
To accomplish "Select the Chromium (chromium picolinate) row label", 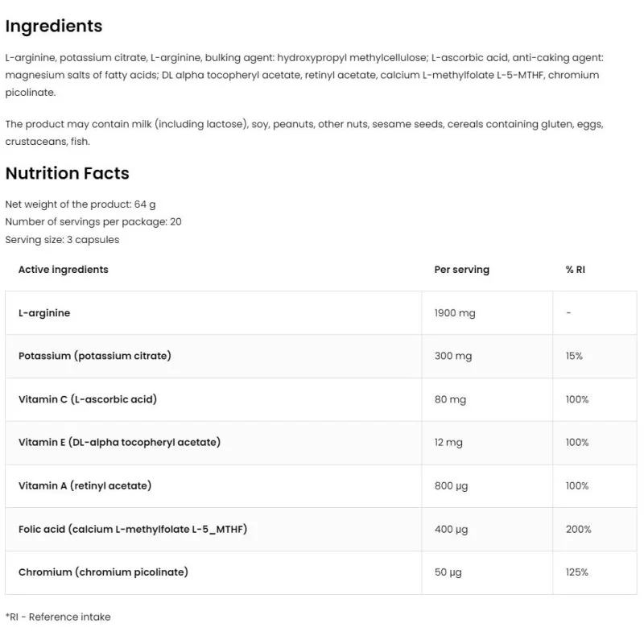I will click(x=103, y=572).
